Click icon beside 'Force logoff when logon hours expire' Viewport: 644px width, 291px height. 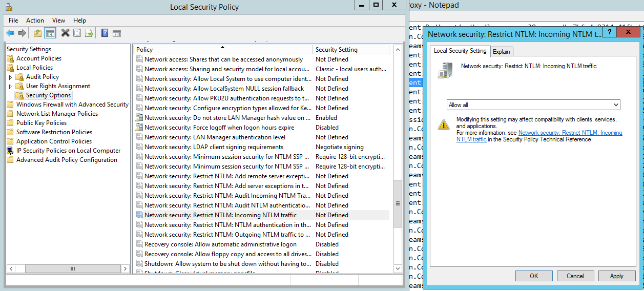point(139,128)
